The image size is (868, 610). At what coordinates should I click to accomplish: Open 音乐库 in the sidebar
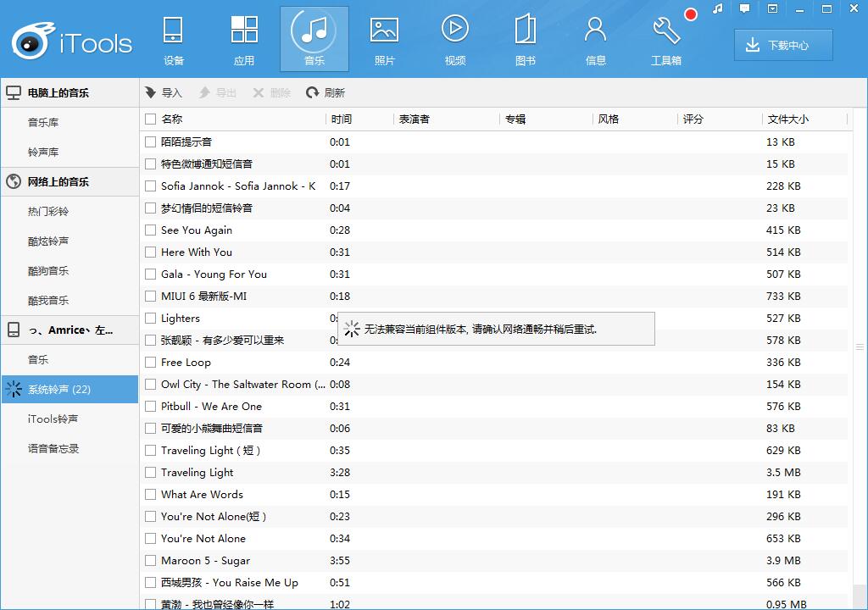click(43, 123)
